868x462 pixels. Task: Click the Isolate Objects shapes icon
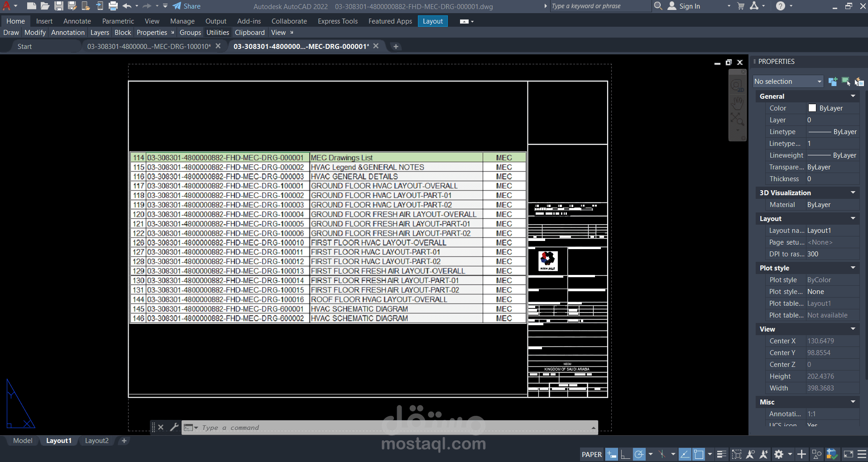point(817,454)
